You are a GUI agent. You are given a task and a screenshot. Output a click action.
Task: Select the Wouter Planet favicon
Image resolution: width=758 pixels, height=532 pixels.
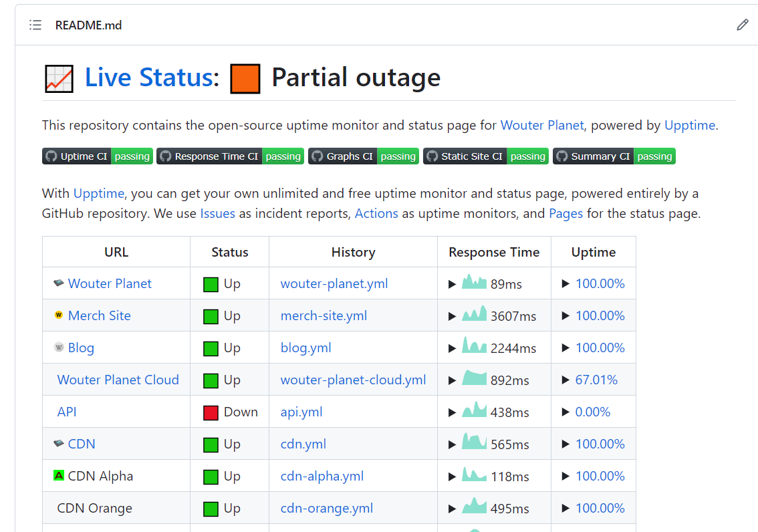[x=59, y=283]
